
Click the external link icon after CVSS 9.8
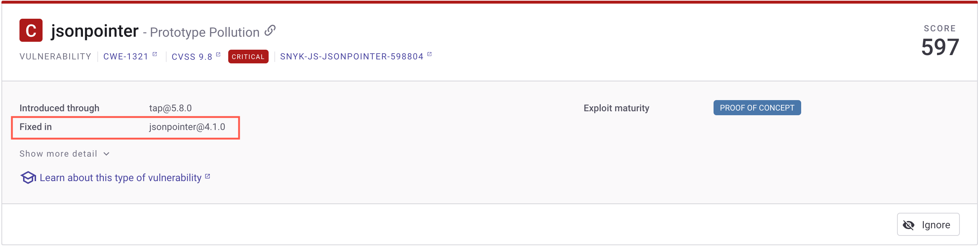pyautogui.click(x=218, y=54)
